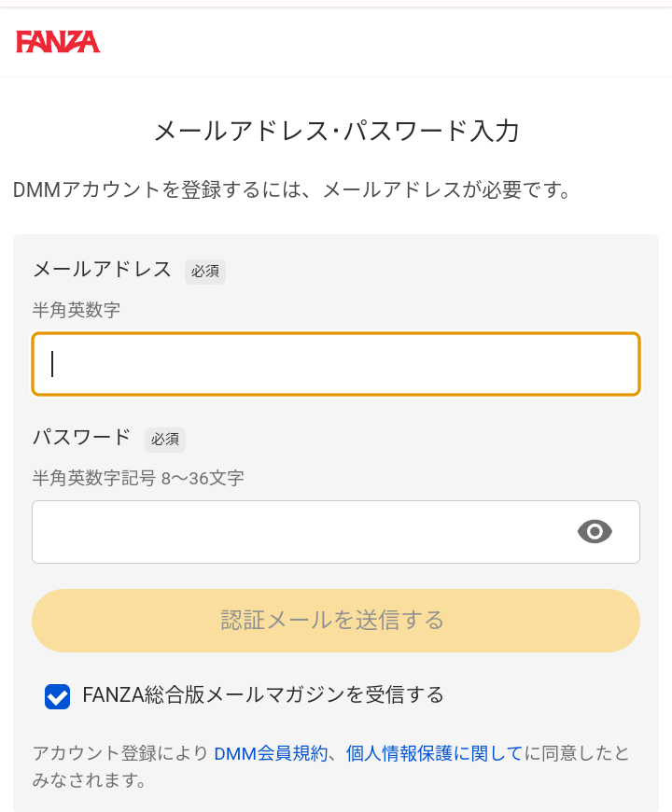The width and height of the screenshot is (672, 812).
Task: Click the 必須 badge beside メールアドレス
Action: tap(205, 272)
